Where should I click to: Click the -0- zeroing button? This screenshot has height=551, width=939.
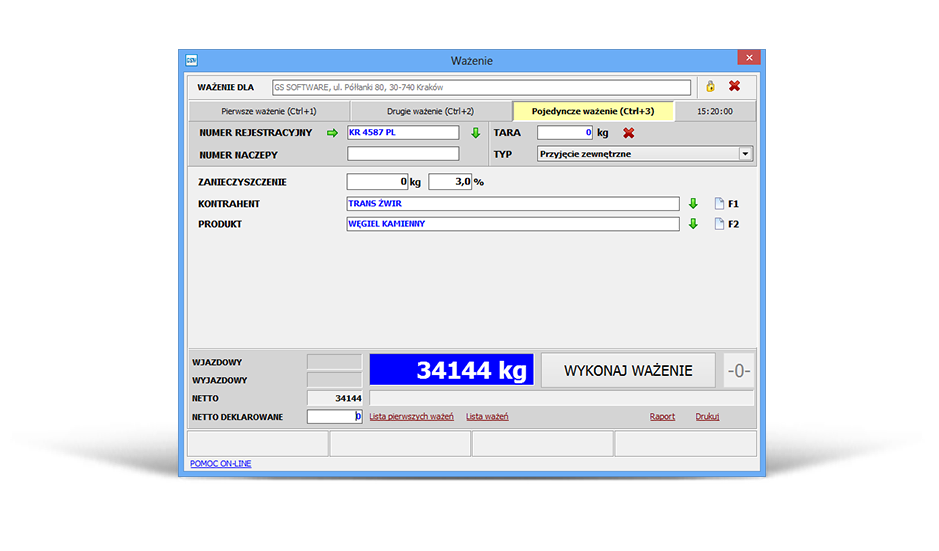click(x=739, y=371)
